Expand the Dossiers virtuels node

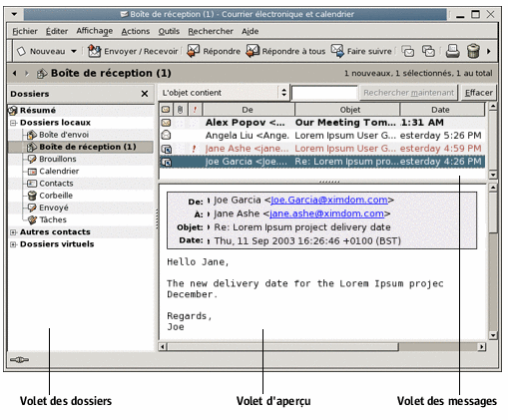pyautogui.click(x=13, y=244)
